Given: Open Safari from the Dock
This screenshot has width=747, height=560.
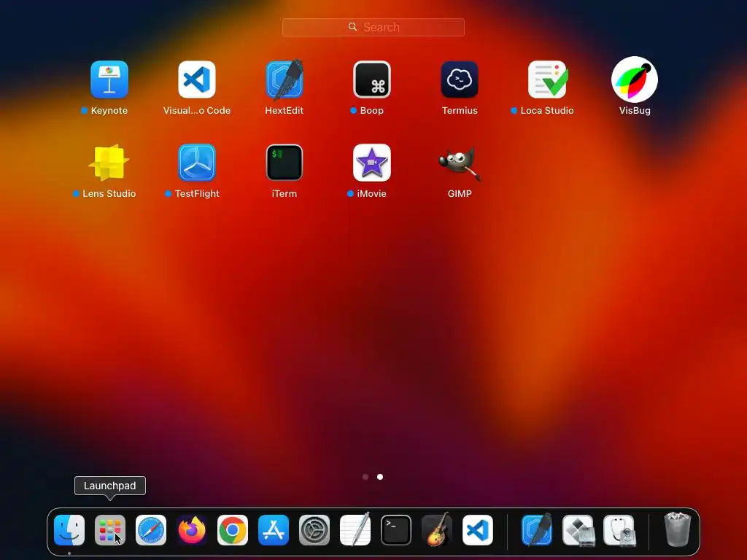Looking at the screenshot, I should click(151, 530).
